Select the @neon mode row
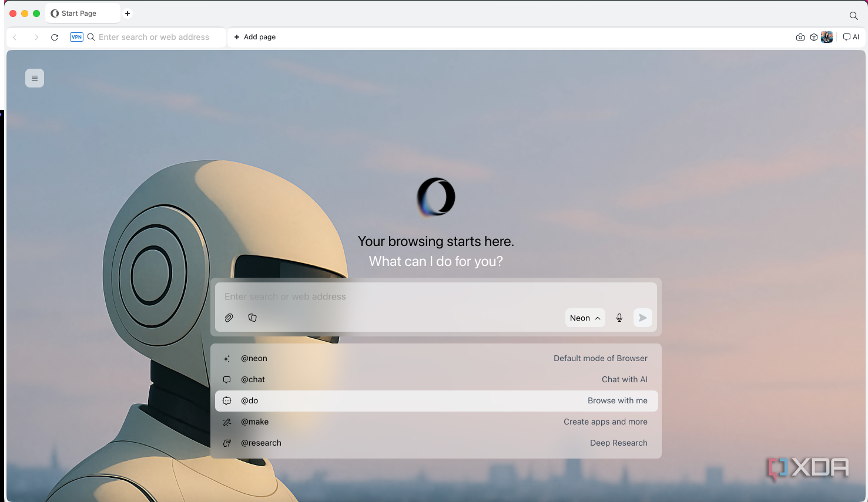This screenshot has height=502, width=868. click(x=436, y=358)
